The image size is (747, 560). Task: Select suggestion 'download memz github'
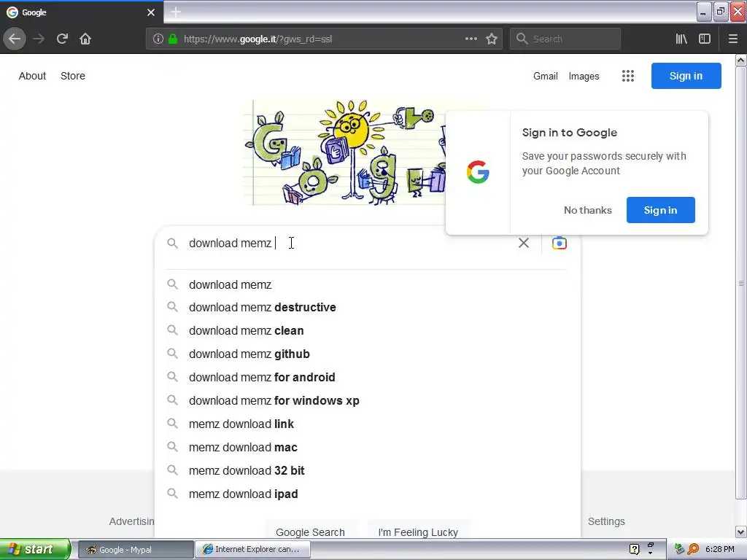coord(366,354)
